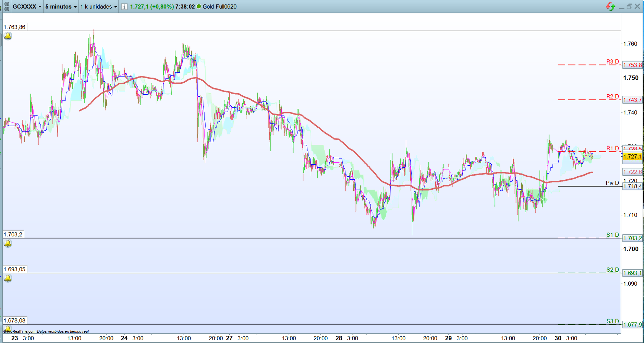Viewport: 644px width, 343px height.
Task: Click the ProRealTime.com link
Action: point(21,331)
